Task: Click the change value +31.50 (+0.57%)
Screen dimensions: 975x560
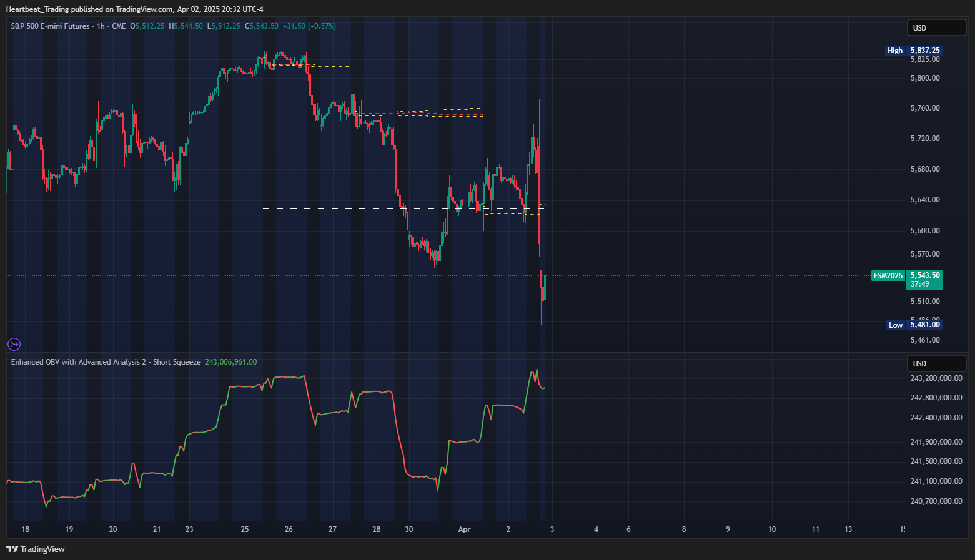Action: tap(309, 26)
